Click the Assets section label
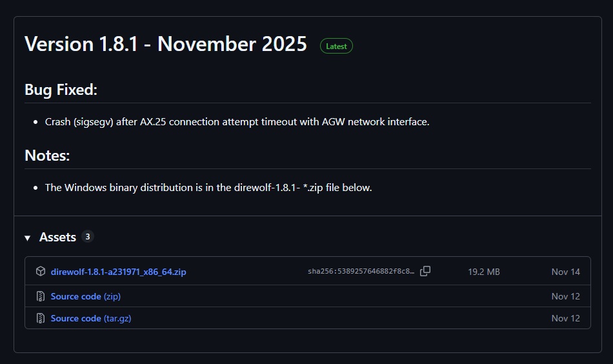 (x=57, y=238)
